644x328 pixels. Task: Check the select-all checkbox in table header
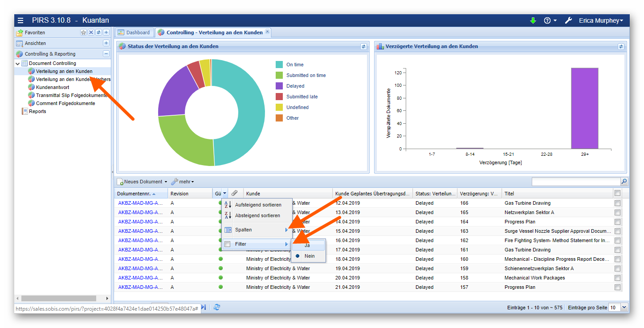tap(617, 193)
